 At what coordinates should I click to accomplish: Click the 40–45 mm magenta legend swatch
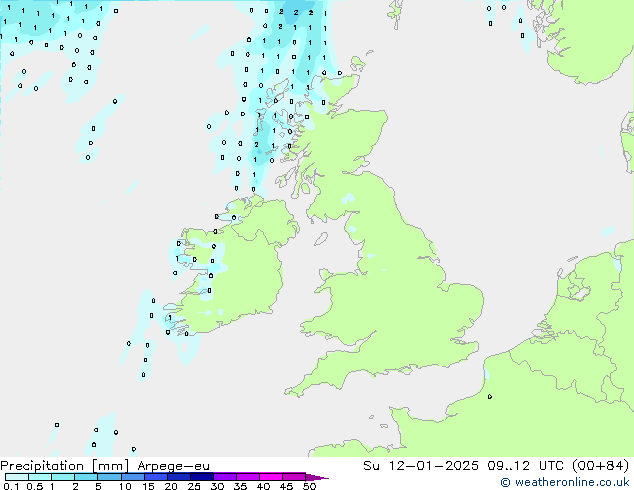[x=271, y=477]
